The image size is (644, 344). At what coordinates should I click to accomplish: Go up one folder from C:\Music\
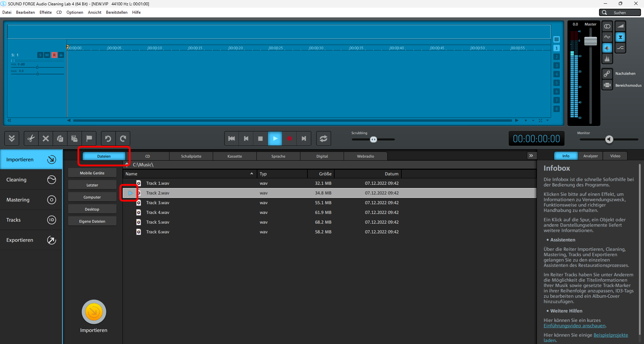127,164
